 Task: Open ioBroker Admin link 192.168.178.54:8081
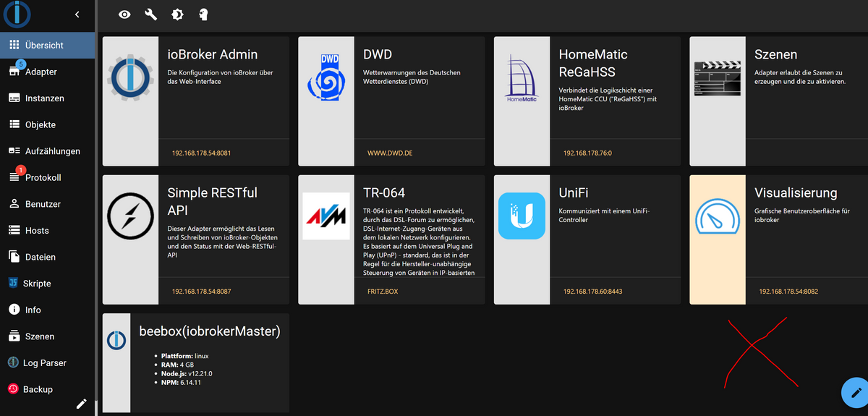pos(201,153)
